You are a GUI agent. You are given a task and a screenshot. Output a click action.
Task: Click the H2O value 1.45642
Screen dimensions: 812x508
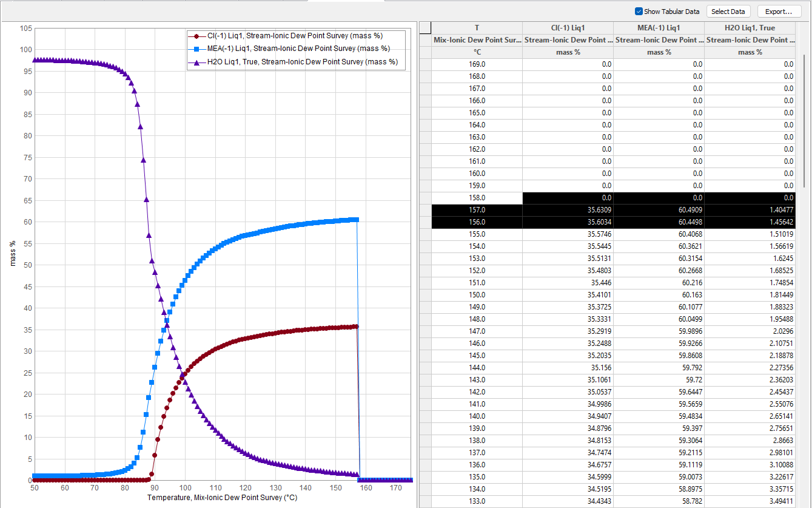(750, 222)
